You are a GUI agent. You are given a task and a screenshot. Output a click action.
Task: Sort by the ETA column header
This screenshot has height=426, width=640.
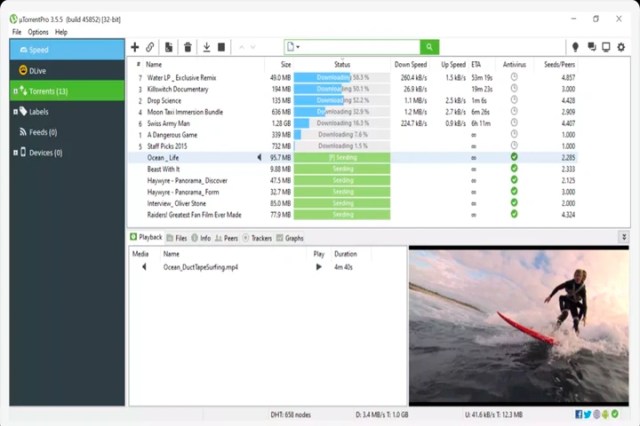[x=476, y=64]
